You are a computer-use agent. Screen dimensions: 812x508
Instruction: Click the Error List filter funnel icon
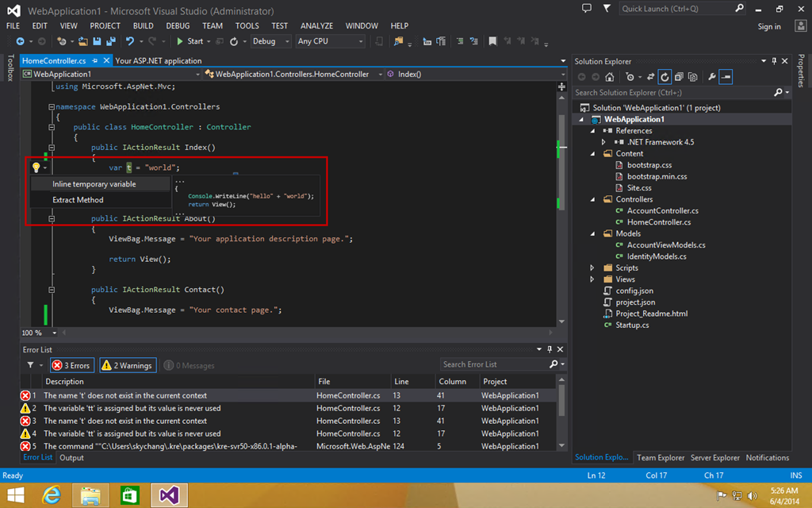(x=31, y=365)
